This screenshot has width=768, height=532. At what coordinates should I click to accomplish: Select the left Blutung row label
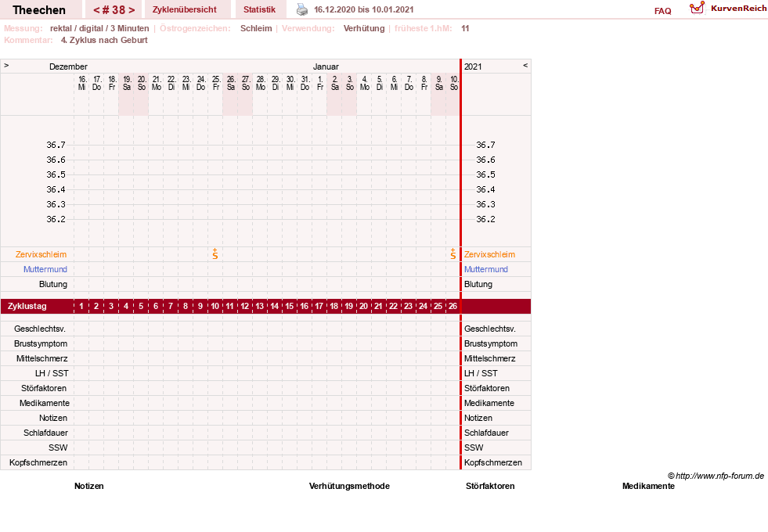[x=53, y=284]
